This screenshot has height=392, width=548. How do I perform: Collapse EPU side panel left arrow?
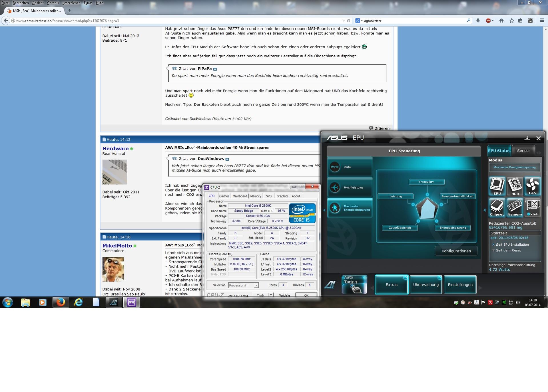pos(484,210)
